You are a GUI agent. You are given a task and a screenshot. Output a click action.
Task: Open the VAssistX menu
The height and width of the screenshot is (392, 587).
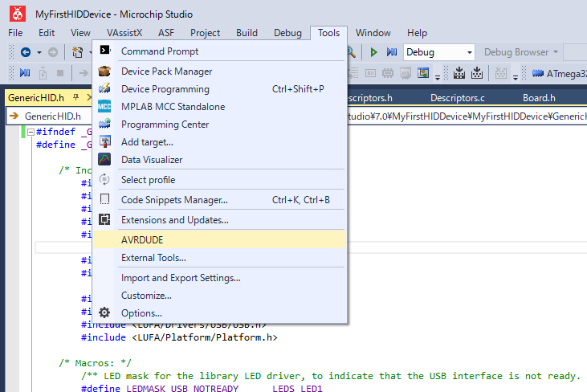click(124, 33)
